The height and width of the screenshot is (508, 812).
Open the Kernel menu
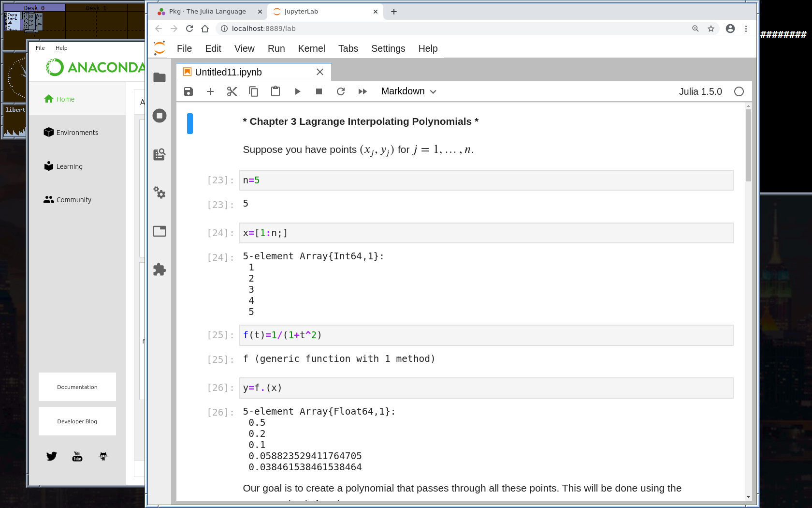click(x=311, y=48)
